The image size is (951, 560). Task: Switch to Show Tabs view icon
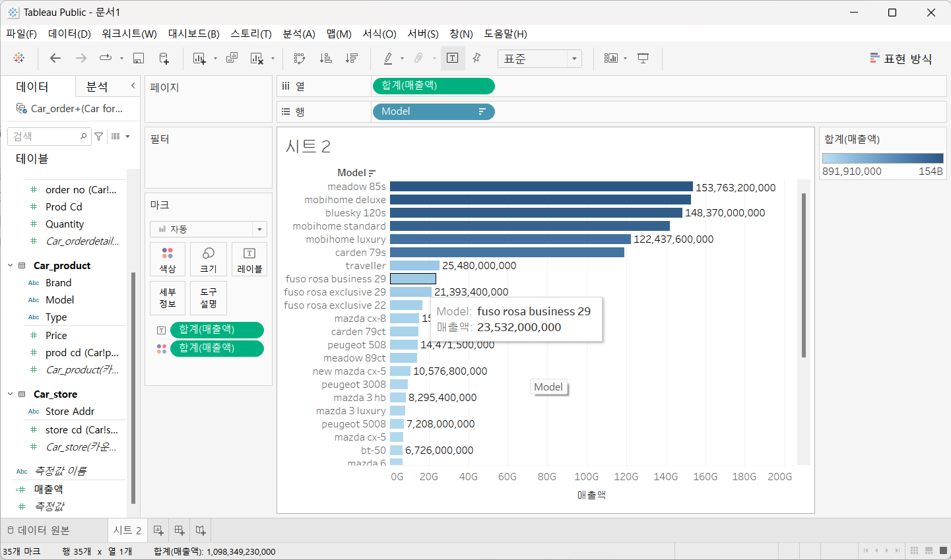pos(942,550)
